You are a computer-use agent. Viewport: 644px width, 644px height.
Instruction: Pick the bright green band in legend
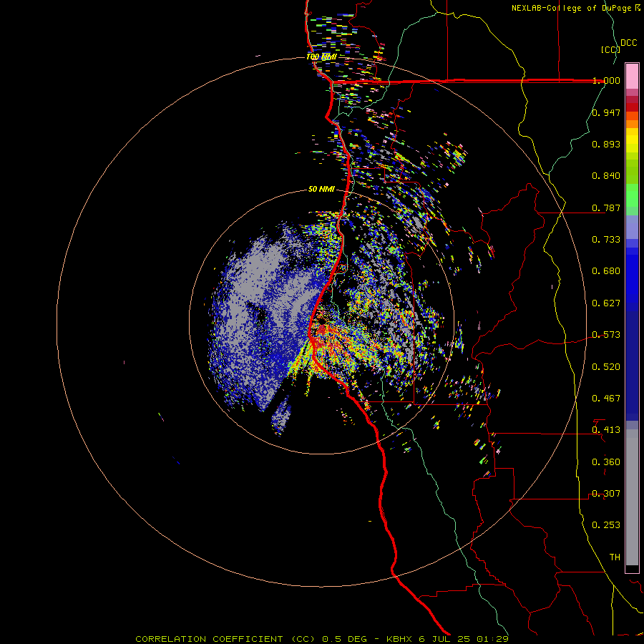632,195
